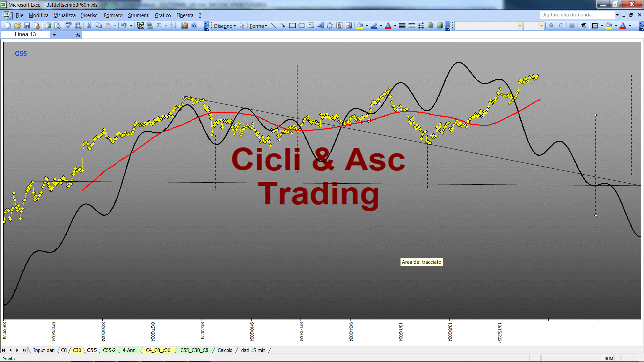
Task: Open the Modifica menu
Action: (x=39, y=15)
